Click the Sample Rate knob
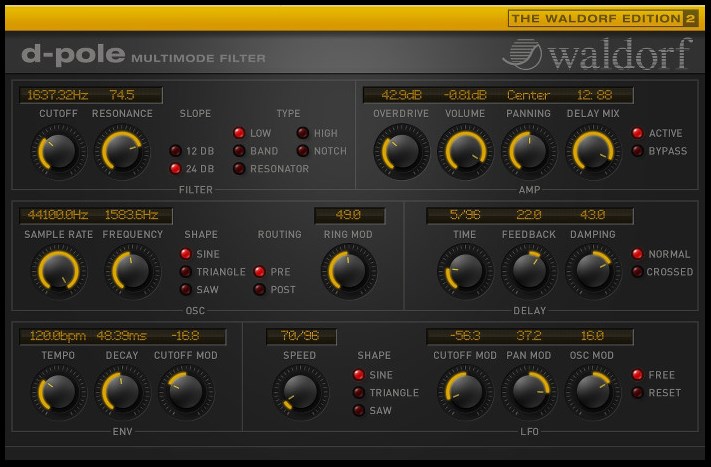The image size is (711, 467). (x=59, y=271)
